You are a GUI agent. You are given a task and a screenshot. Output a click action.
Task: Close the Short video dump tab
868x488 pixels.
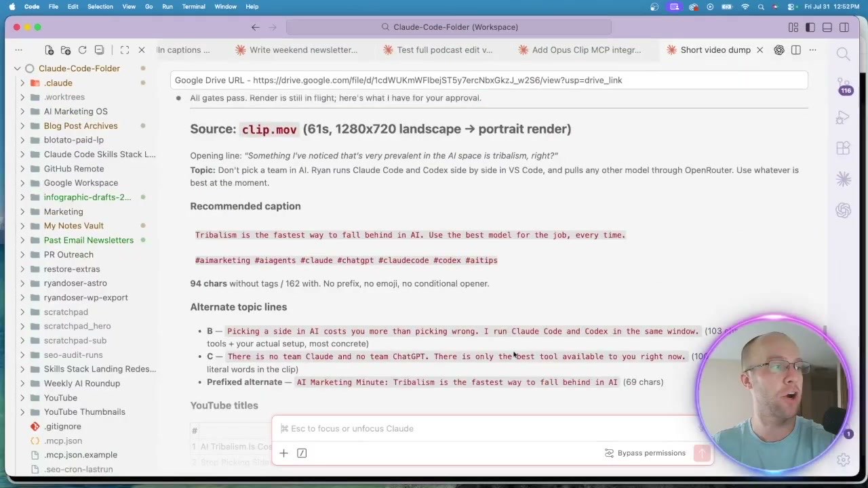coord(759,50)
